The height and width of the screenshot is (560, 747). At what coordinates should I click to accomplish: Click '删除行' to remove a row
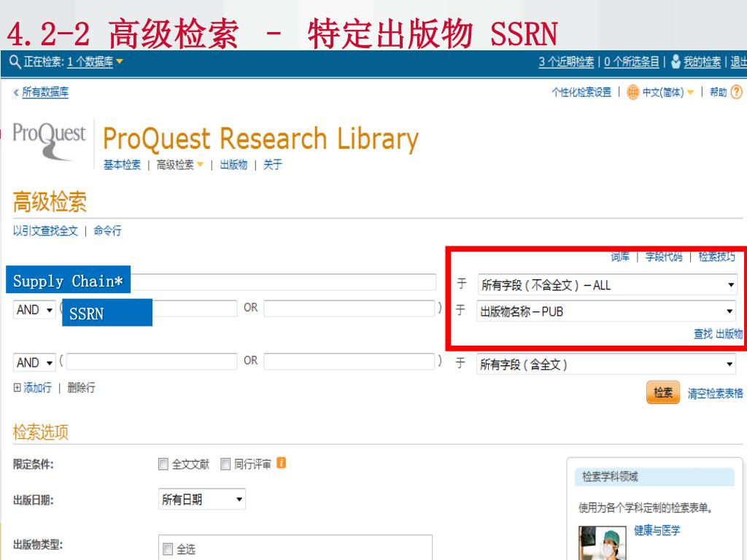[81, 388]
